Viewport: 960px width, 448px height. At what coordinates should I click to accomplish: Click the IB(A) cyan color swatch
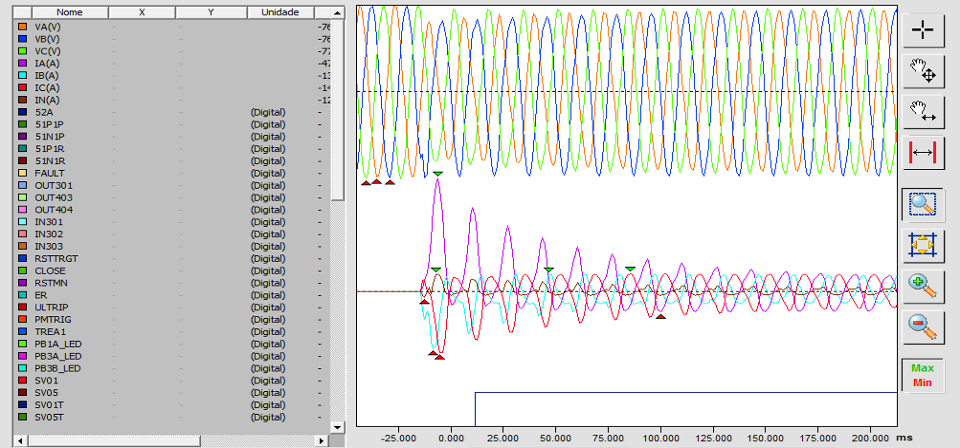(x=23, y=75)
